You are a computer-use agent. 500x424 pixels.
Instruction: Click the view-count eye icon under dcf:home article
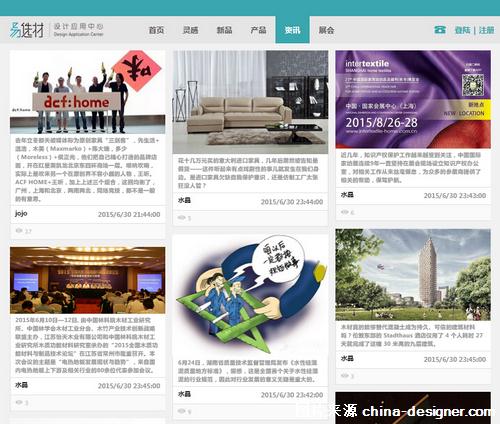[19, 230]
